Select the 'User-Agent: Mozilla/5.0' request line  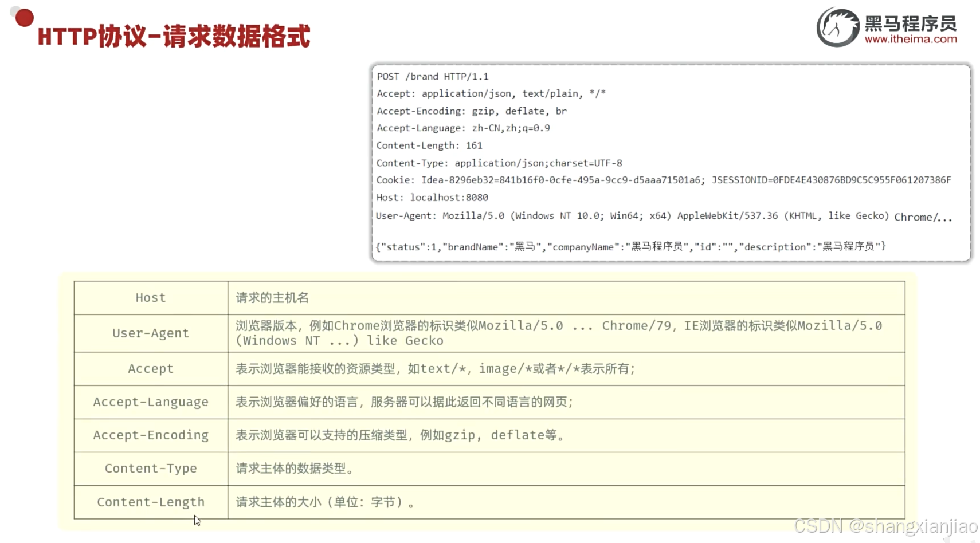664,216
